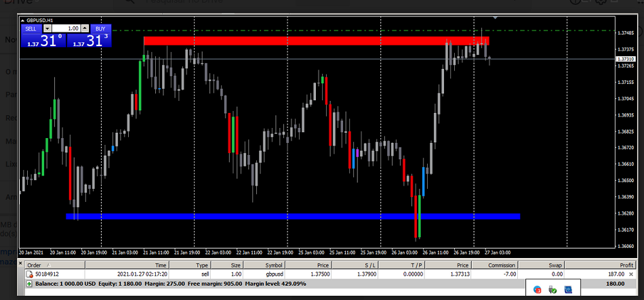
Task: Click the balance summary row icon
Action: 28,284
